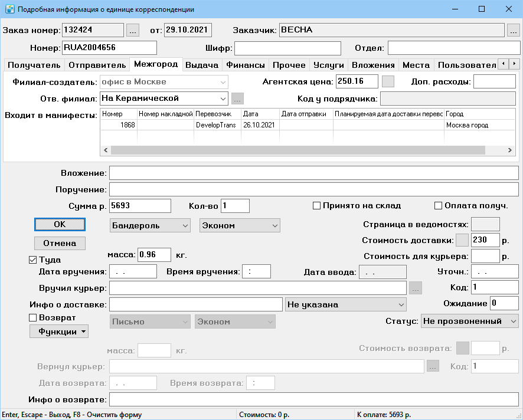The width and height of the screenshot is (523, 420).
Task: Click the small button before Стоимость доставки field
Action: tap(462, 240)
